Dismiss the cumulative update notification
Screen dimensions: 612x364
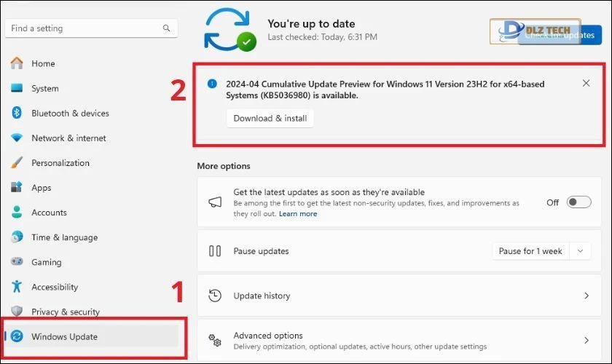pos(586,84)
